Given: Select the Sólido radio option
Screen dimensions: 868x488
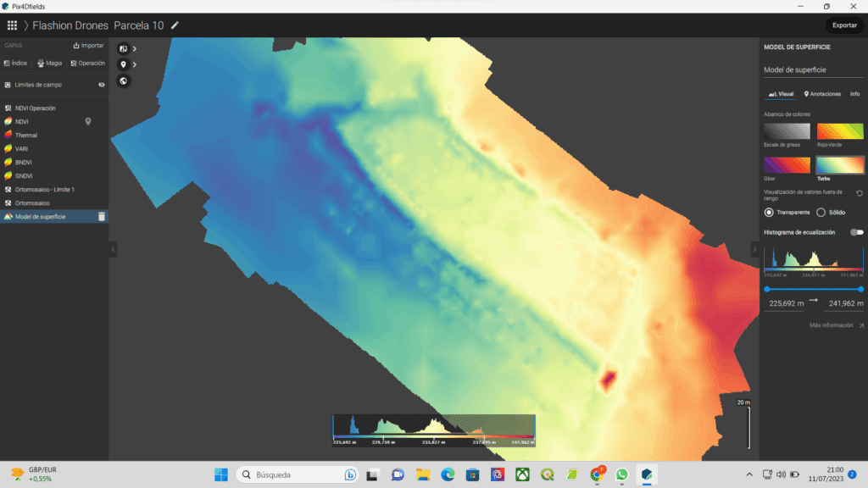Looking at the screenshot, I should (x=821, y=212).
